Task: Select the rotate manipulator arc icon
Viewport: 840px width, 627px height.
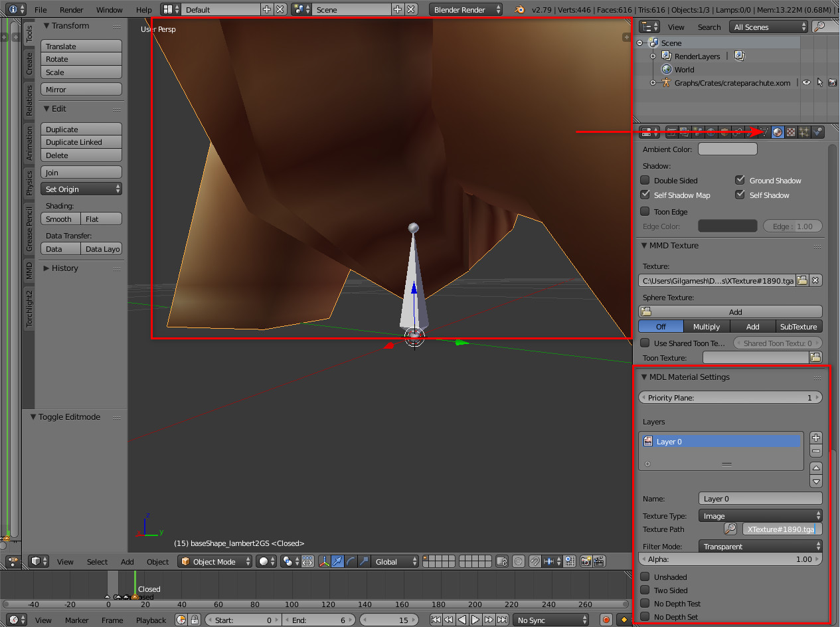Action: coord(351,561)
